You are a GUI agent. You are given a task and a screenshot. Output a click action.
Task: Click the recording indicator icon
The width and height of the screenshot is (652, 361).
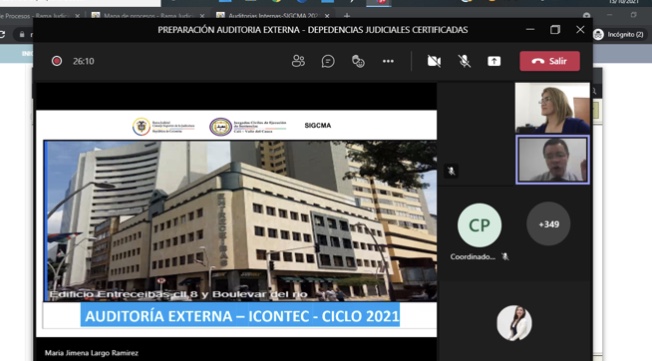point(57,61)
